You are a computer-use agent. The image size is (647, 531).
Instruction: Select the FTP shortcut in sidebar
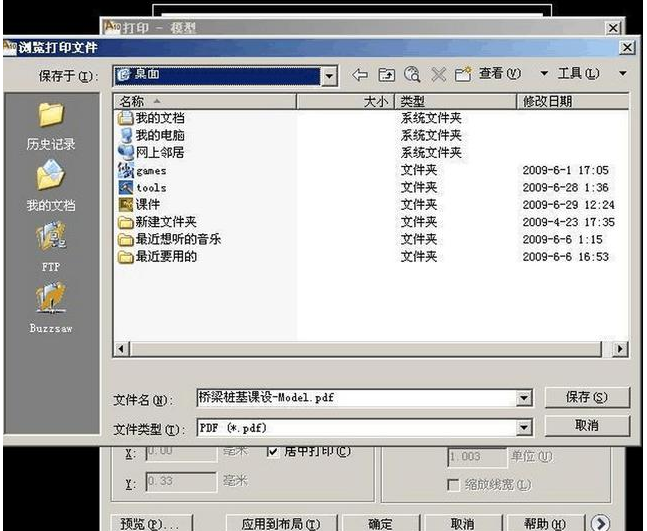point(51,248)
